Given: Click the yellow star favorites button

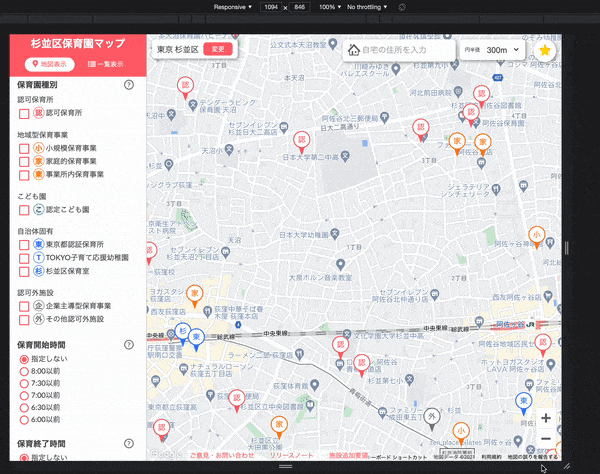Looking at the screenshot, I should pyautogui.click(x=545, y=50).
